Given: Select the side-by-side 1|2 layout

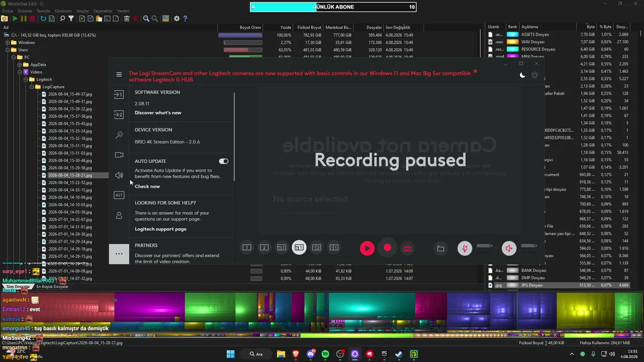Looking at the screenshot, I should coord(316,247).
